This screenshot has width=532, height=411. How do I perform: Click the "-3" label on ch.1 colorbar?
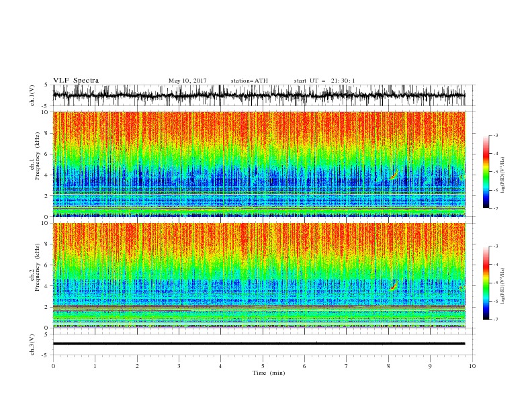496,135
